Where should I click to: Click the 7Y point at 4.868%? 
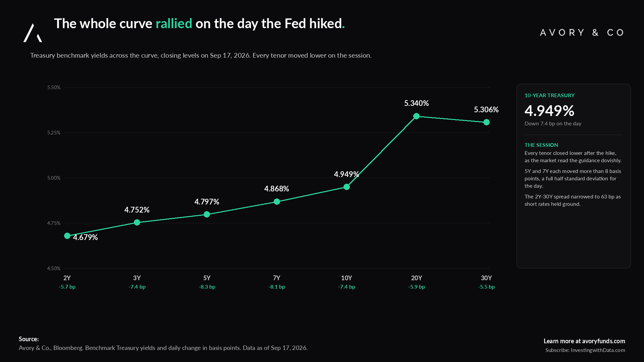coord(277,202)
